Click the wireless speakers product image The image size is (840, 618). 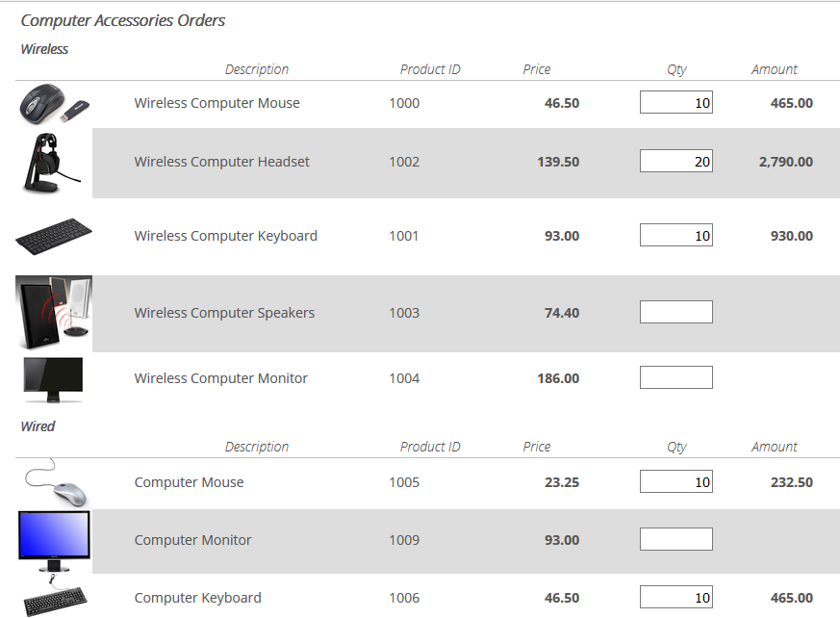coord(54,313)
